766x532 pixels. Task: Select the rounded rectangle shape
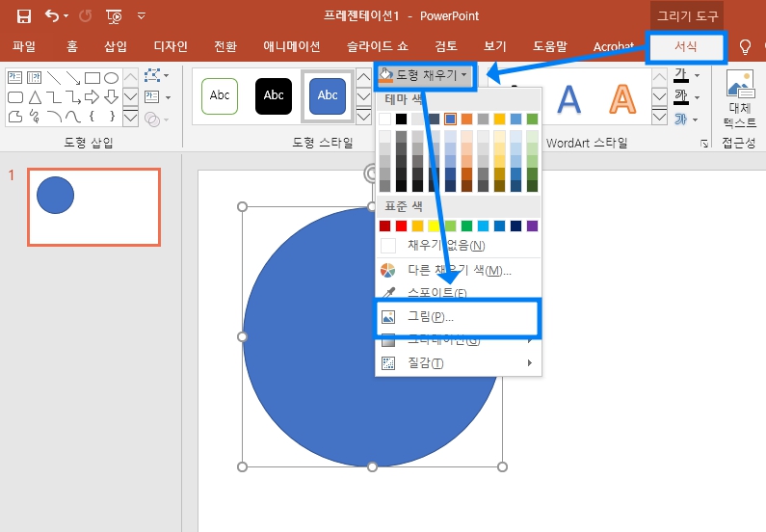tap(15, 96)
